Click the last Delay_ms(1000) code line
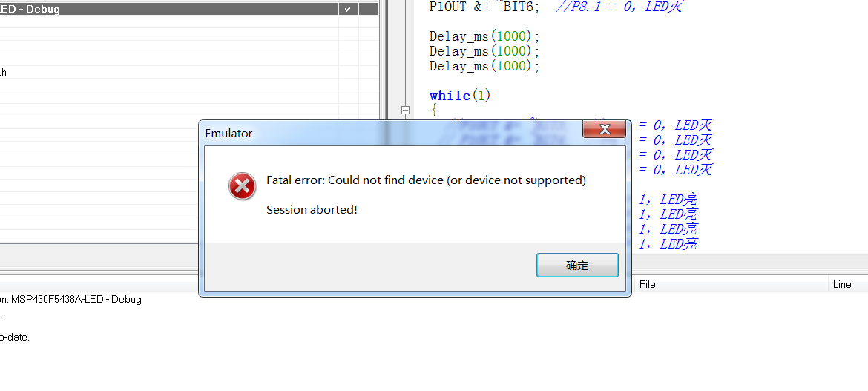Viewport: 868px width, 391px height. click(x=484, y=67)
